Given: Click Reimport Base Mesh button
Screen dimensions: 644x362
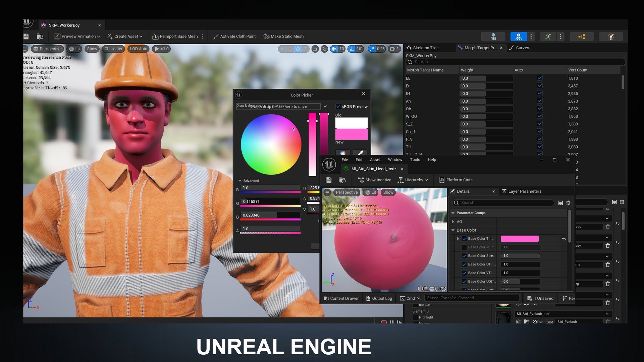Looking at the screenshot, I should point(175,37).
